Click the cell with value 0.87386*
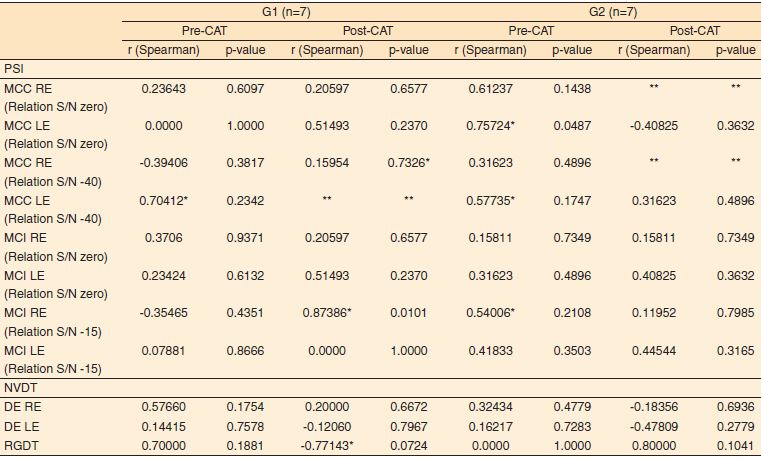 point(326,312)
